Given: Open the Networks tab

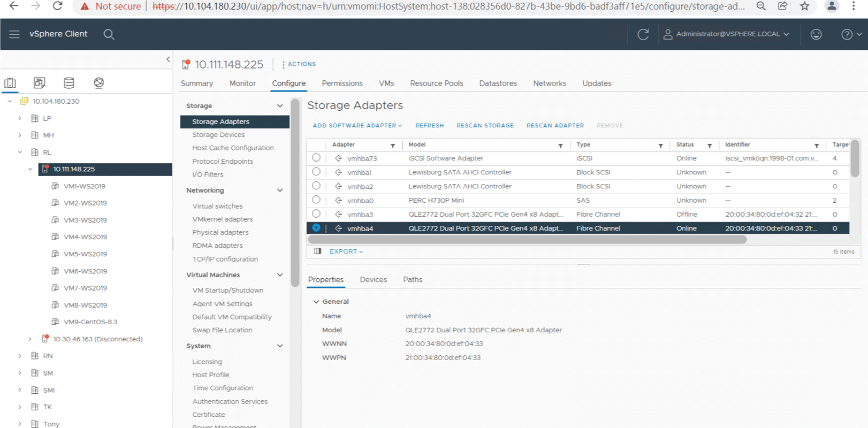Looking at the screenshot, I should [550, 83].
